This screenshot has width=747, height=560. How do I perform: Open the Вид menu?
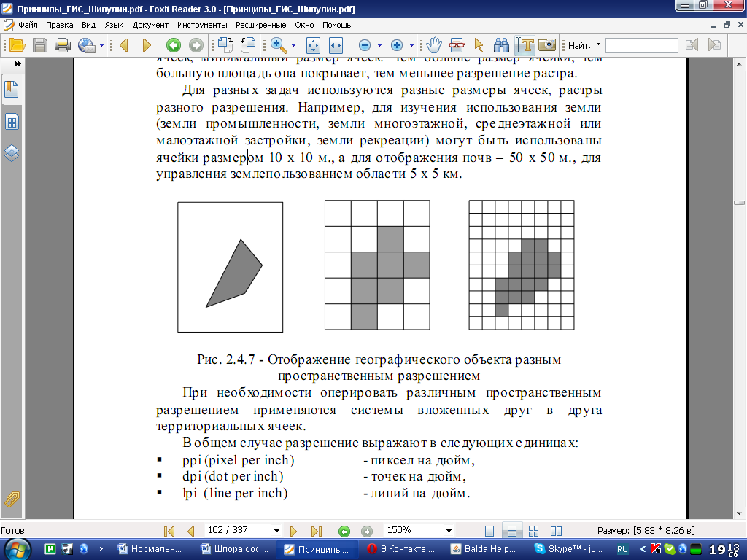click(x=88, y=25)
